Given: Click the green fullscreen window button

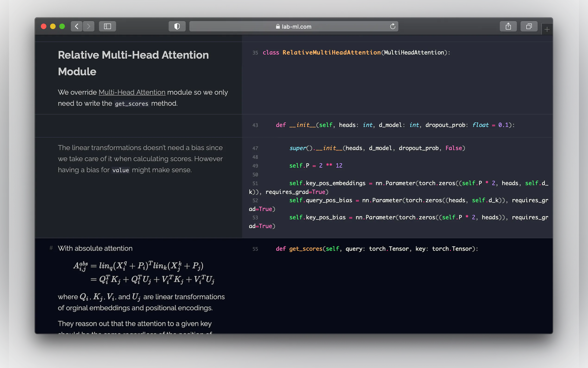Looking at the screenshot, I should pos(62,26).
